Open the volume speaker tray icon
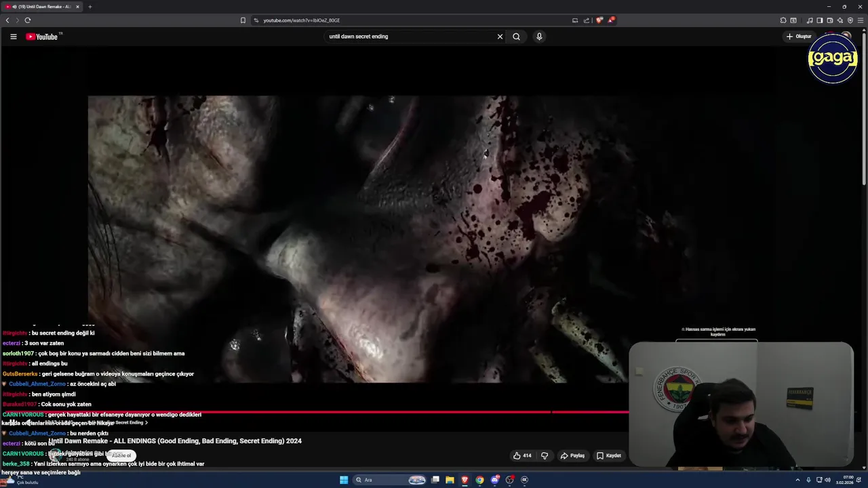Viewport: 868px width, 488px height. (x=827, y=480)
